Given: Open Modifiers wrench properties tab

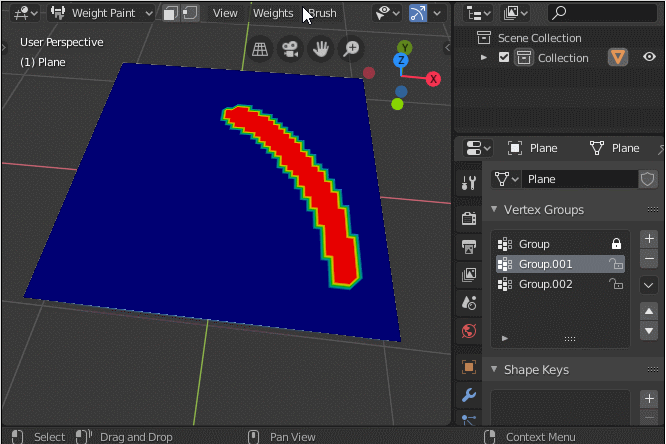Looking at the screenshot, I should 468,396.
